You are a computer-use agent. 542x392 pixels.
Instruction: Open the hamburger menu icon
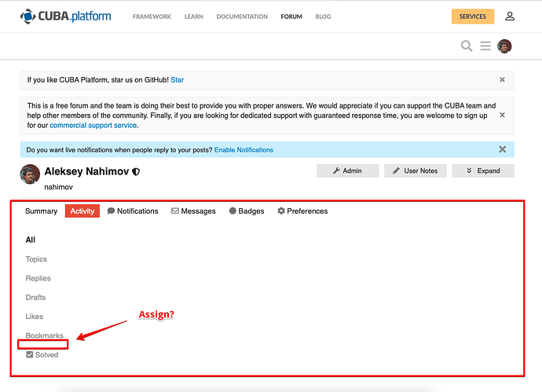[485, 46]
